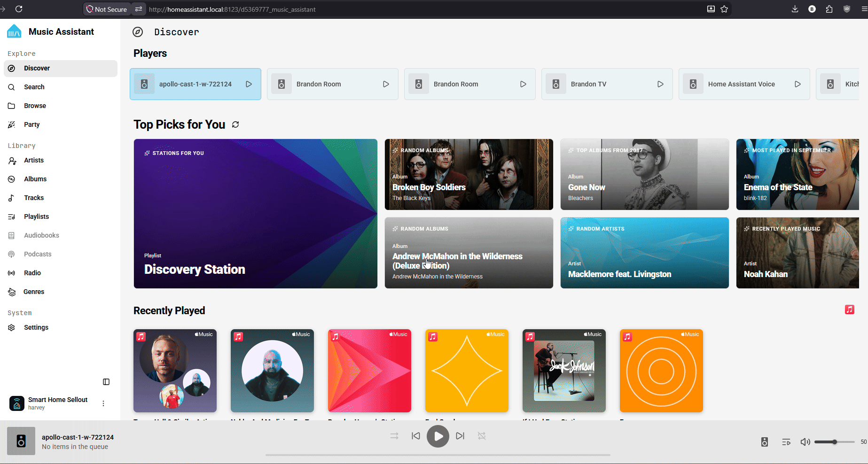Toggle repeat mode in player bar
The width and height of the screenshot is (868, 464).
pos(482,436)
